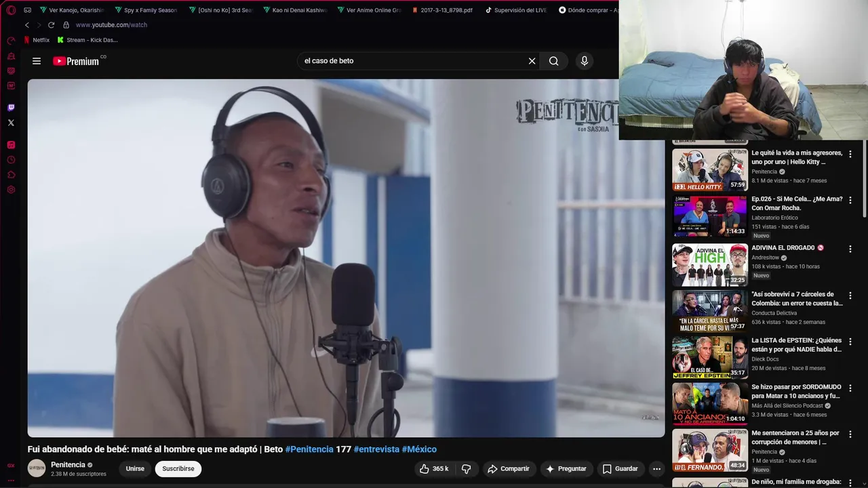Switch to [Oshi no Ko] 3rd Season tab
The width and height of the screenshot is (868, 488).
pyautogui.click(x=220, y=10)
